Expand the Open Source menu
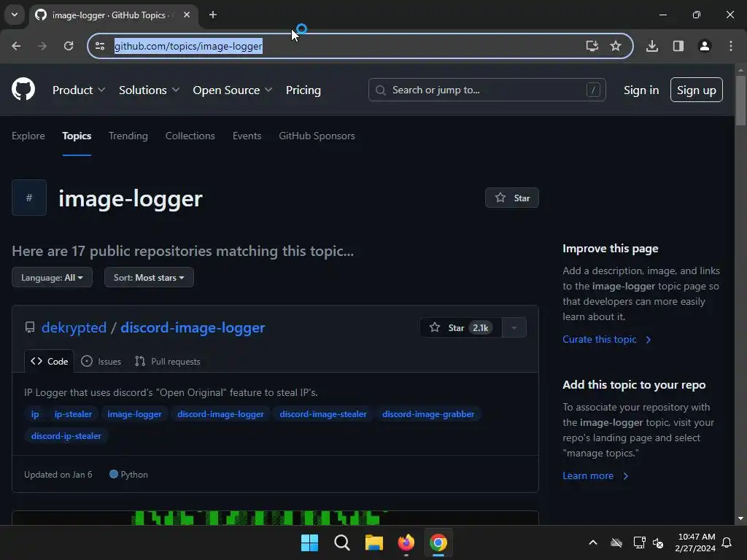The width and height of the screenshot is (747, 560). tap(233, 90)
